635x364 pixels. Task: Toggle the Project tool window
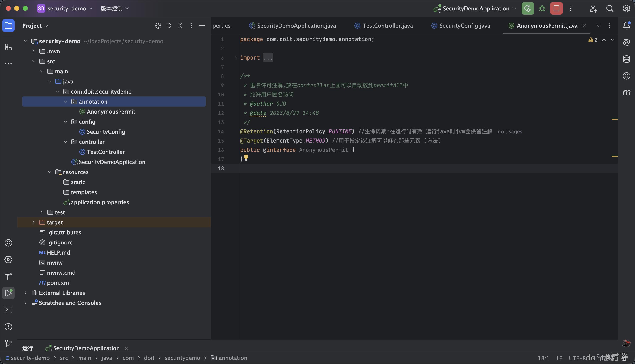pyautogui.click(x=9, y=26)
